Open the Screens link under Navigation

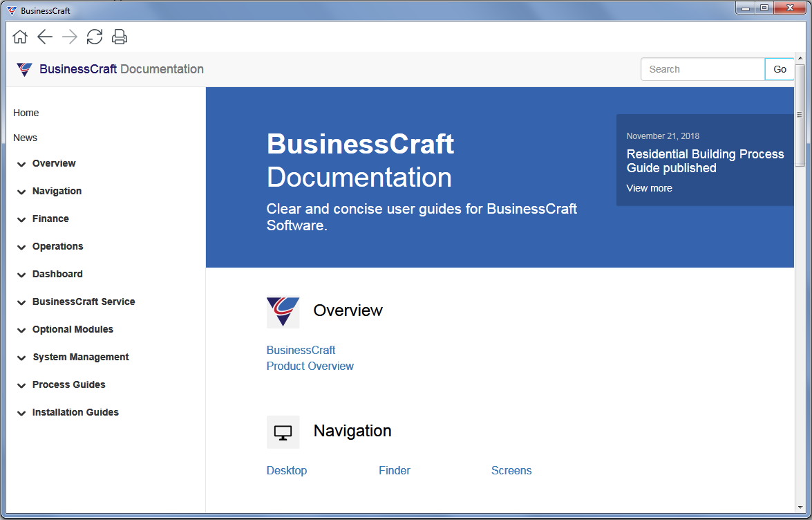coord(511,470)
